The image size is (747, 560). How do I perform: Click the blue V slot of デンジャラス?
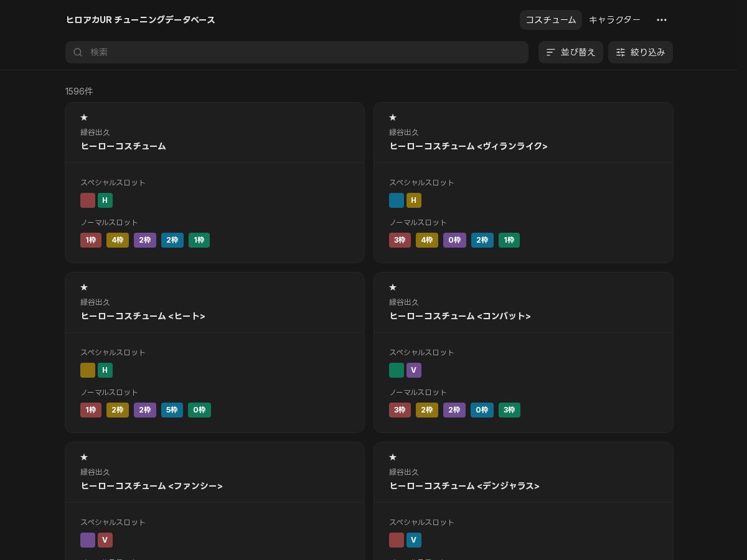[414, 540]
